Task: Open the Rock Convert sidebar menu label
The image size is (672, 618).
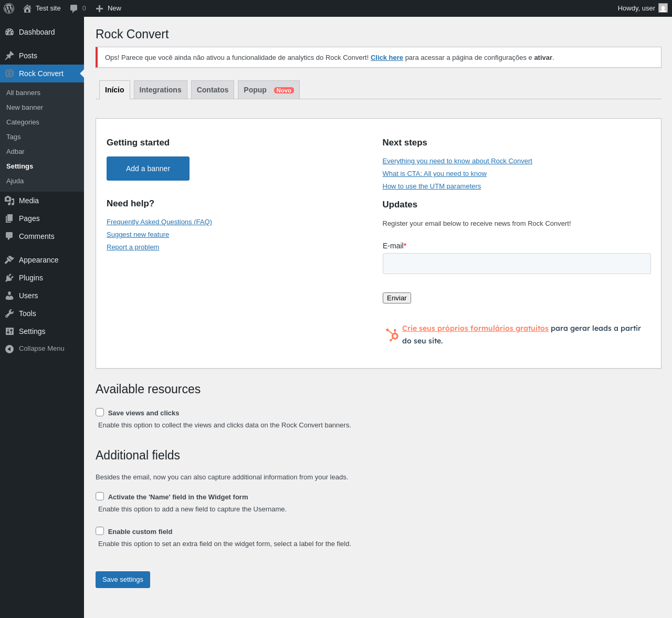Action: (x=41, y=74)
